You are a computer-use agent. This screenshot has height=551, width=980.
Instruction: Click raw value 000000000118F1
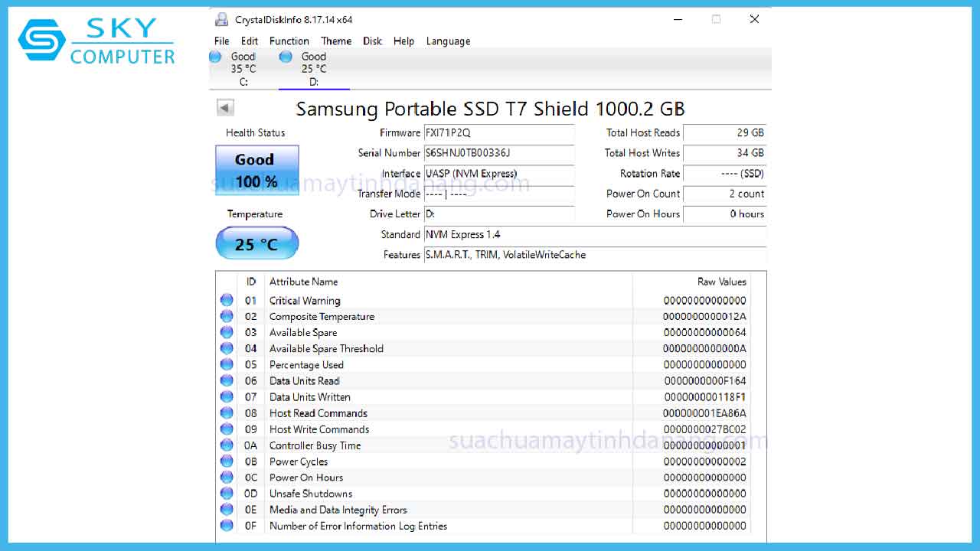704,397
